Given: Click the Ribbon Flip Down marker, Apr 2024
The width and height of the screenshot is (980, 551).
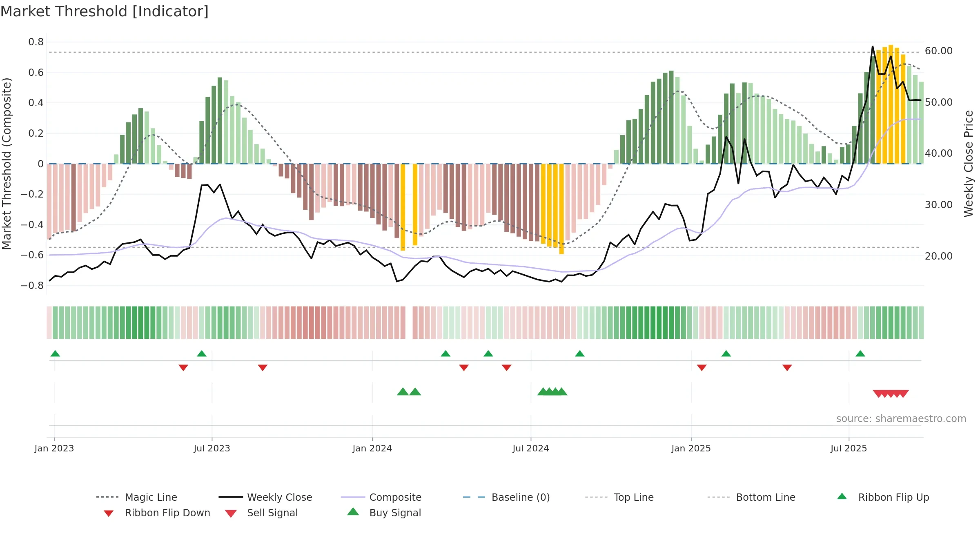Looking at the screenshot, I should (x=464, y=368).
